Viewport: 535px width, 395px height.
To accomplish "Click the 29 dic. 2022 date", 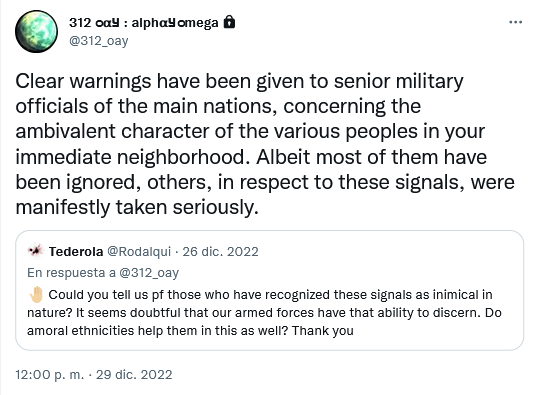I will point(134,375).
